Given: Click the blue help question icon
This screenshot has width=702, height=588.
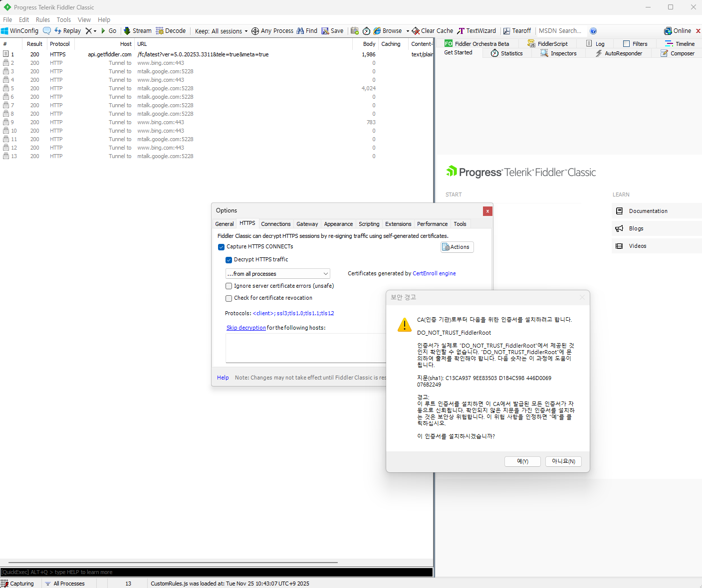Looking at the screenshot, I should [593, 31].
